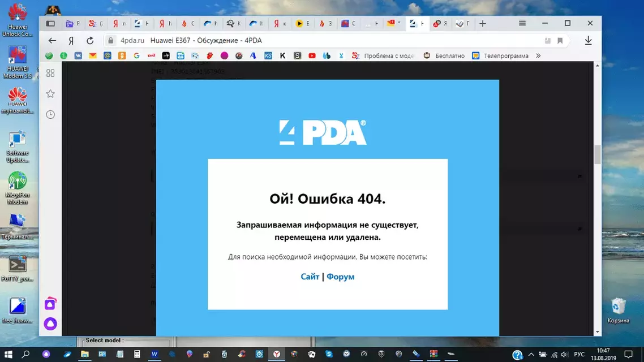The height and width of the screenshot is (362, 644).
Task: Open downloads via the arrow icon
Action: point(588,40)
